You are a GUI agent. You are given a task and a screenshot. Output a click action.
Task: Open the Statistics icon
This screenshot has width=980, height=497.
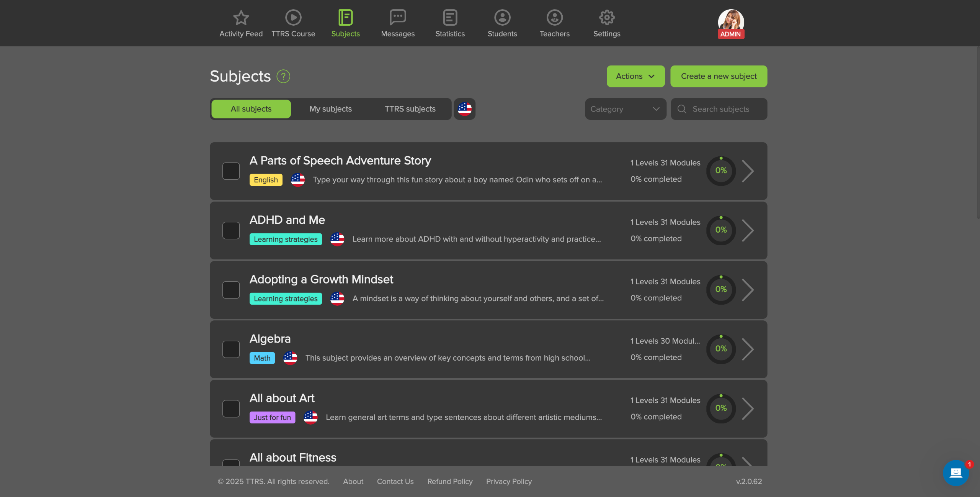click(x=450, y=18)
